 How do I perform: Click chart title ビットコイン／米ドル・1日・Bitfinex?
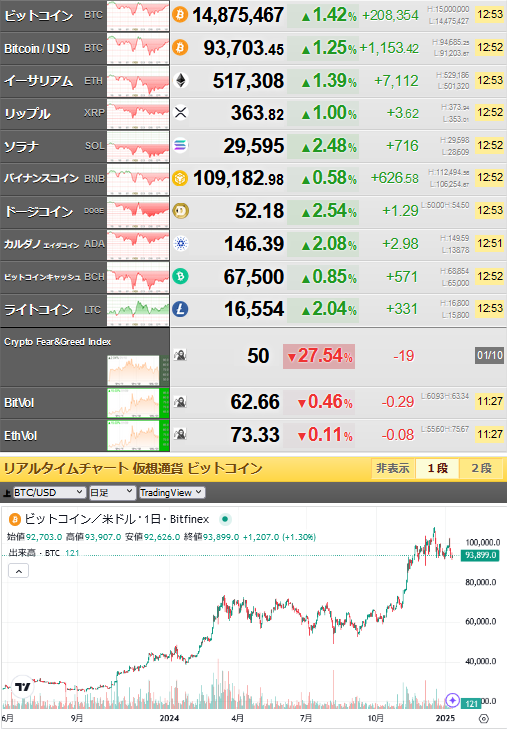[x=116, y=519]
